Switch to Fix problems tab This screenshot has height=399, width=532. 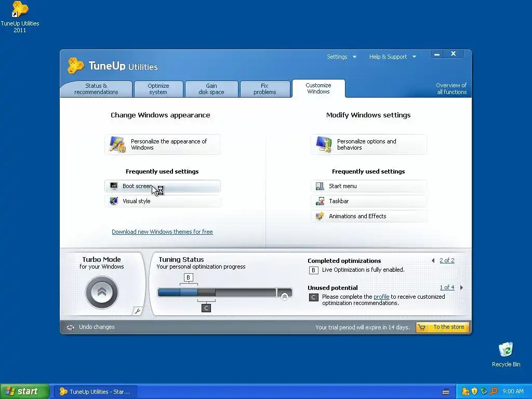tap(264, 89)
